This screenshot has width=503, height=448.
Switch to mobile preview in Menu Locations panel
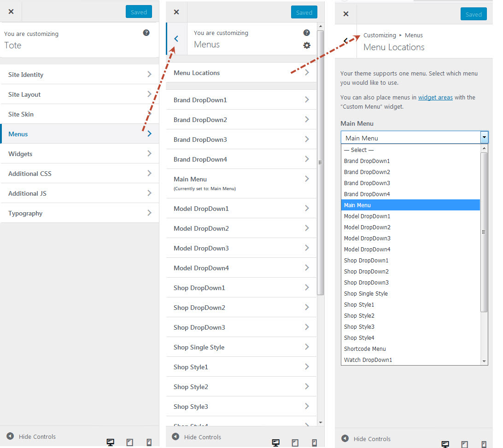[484, 444]
